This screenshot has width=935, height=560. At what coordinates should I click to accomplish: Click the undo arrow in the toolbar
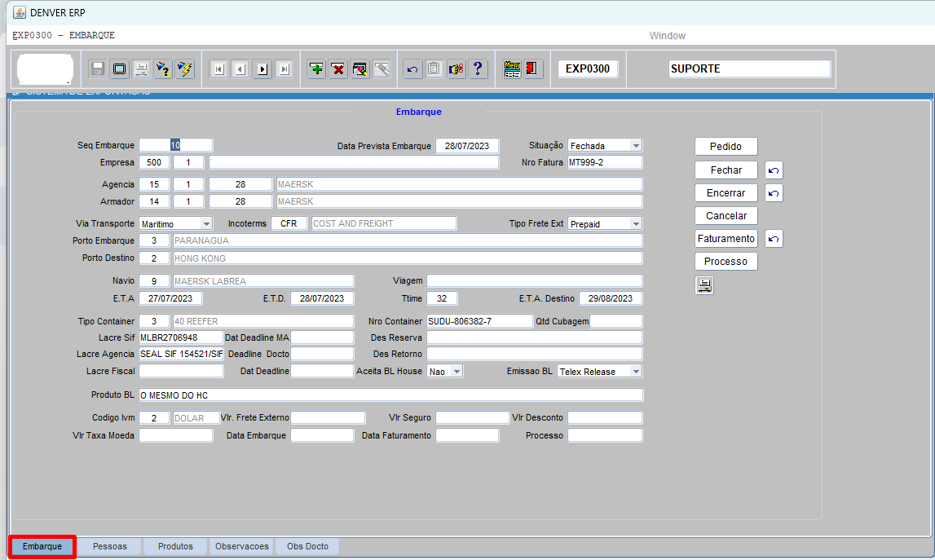(412, 69)
